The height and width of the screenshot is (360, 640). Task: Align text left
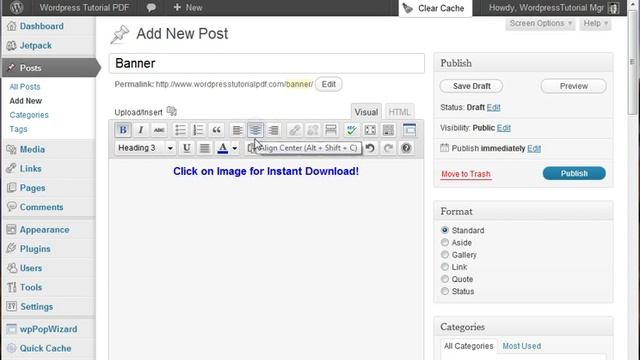[x=237, y=130]
